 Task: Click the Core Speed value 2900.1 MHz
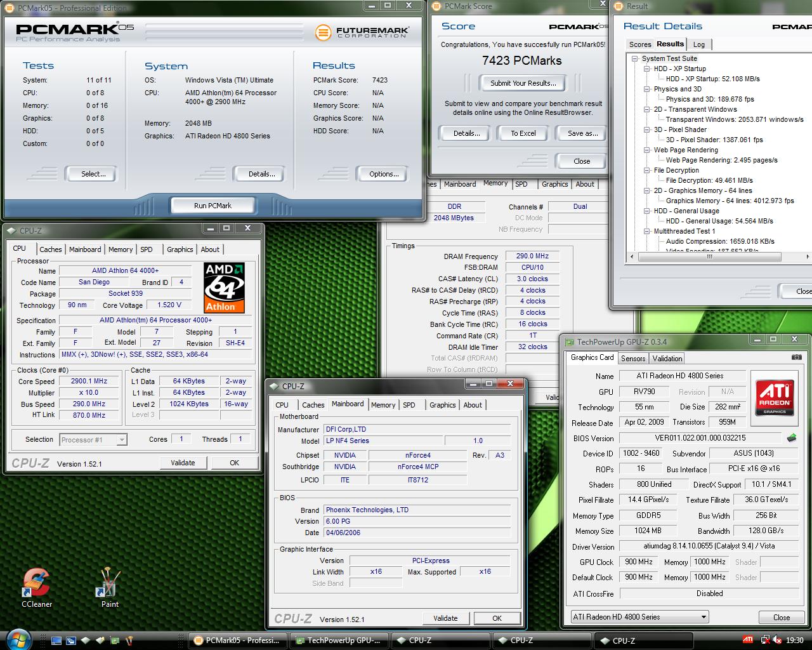[x=89, y=381]
